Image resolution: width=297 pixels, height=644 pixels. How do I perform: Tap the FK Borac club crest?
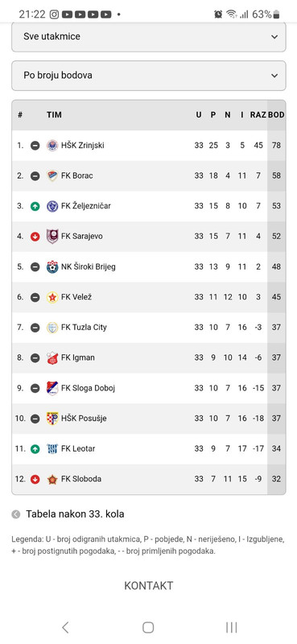pos(52,175)
